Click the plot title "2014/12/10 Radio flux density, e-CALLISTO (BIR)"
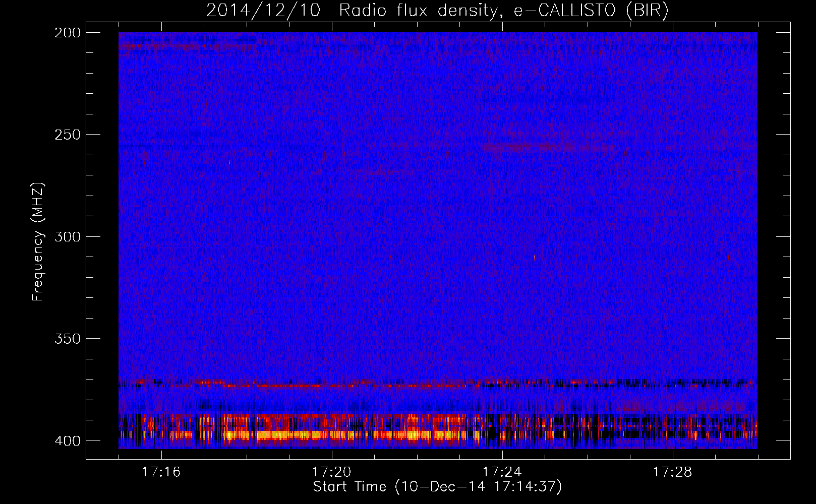816x504 pixels. [x=437, y=11]
